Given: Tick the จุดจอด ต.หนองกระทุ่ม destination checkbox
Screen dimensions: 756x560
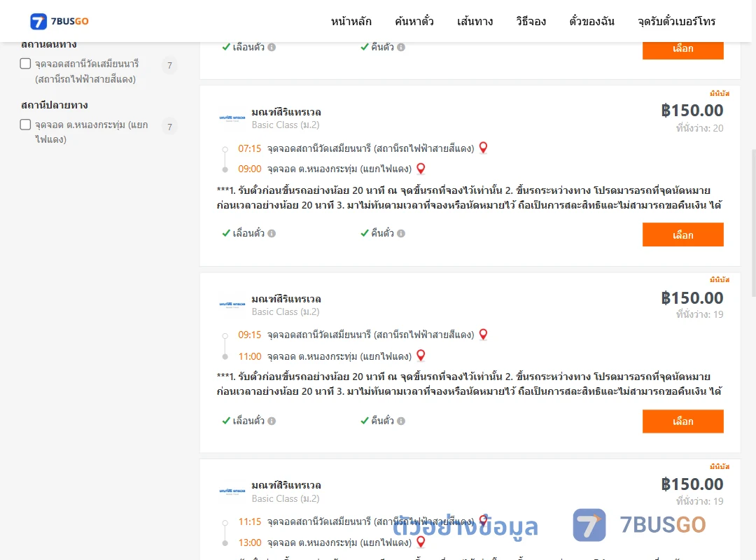Looking at the screenshot, I should point(26,125).
